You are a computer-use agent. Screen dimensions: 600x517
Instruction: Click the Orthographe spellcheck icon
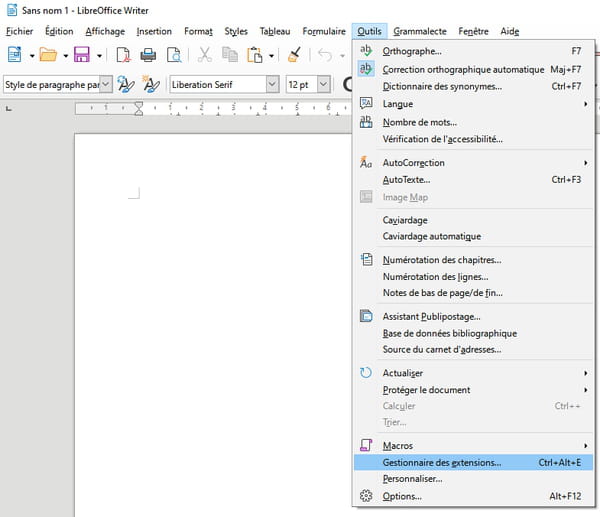(366, 51)
